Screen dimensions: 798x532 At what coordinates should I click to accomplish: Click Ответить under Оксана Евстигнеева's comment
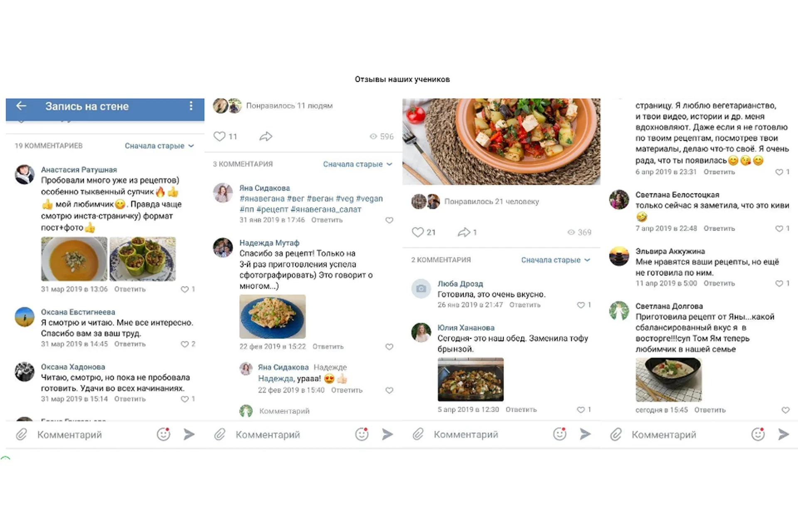tap(130, 344)
